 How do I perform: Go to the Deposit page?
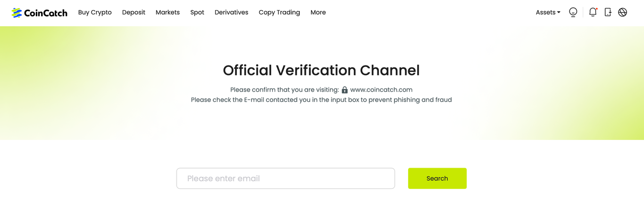pos(133,12)
